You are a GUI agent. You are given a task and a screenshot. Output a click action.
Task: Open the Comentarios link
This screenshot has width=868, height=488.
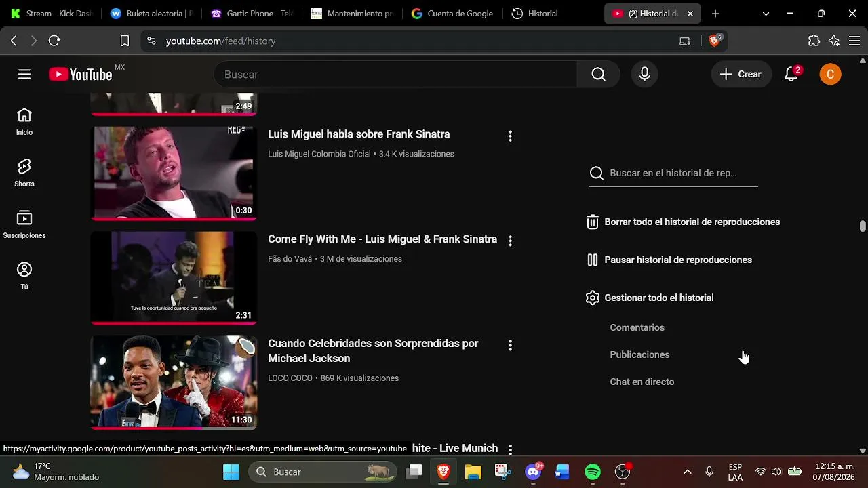click(637, 327)
